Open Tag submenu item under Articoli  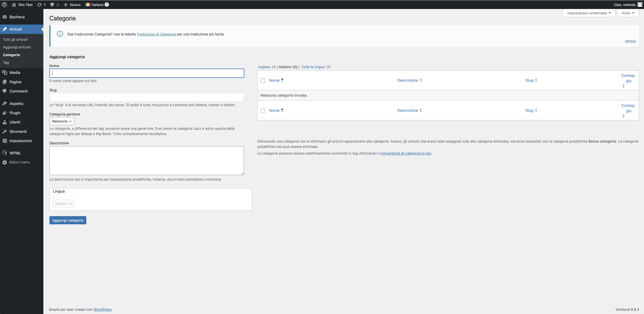click(x=6, y=62)
